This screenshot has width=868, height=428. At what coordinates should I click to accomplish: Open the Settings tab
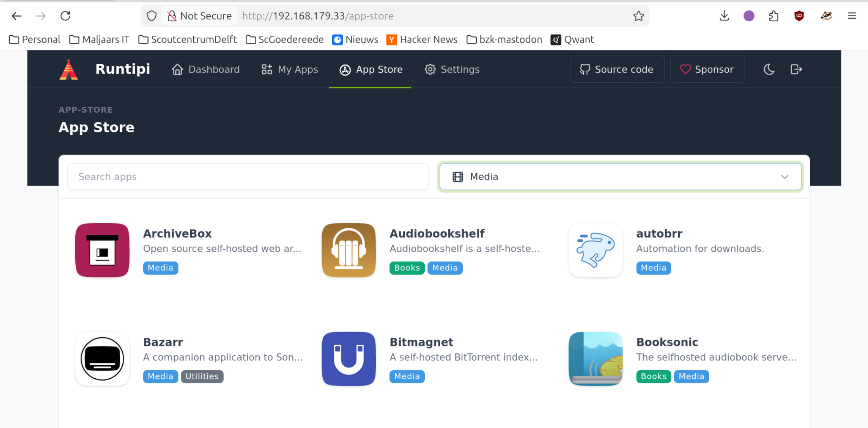(452, 70)
